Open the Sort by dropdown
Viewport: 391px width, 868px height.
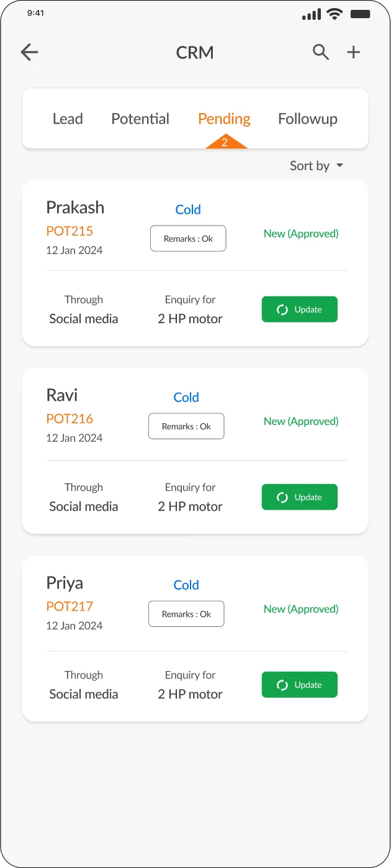pyautogui.click(x=310, y=166)
